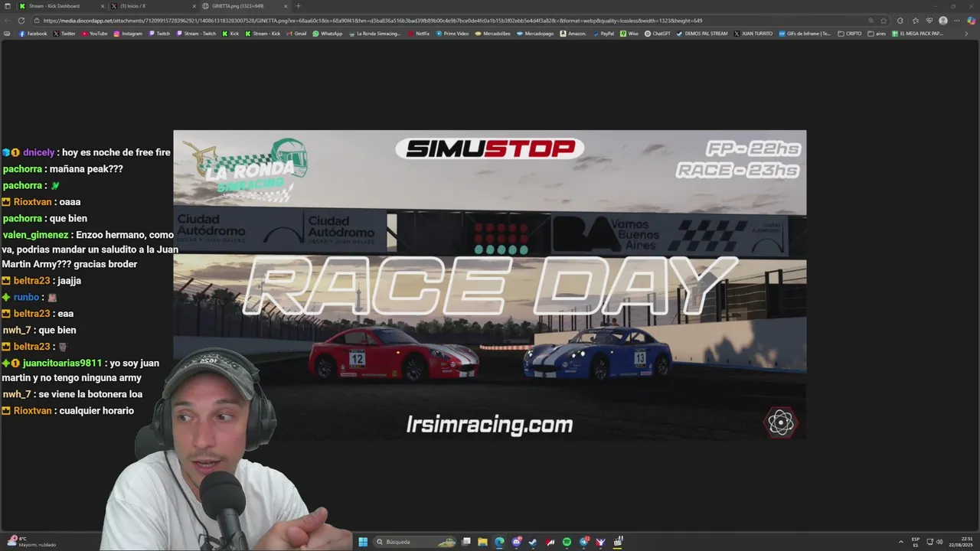Open the Wise bookmark
The height and width of the screenshot is (551, 980).
coord(629,34)
